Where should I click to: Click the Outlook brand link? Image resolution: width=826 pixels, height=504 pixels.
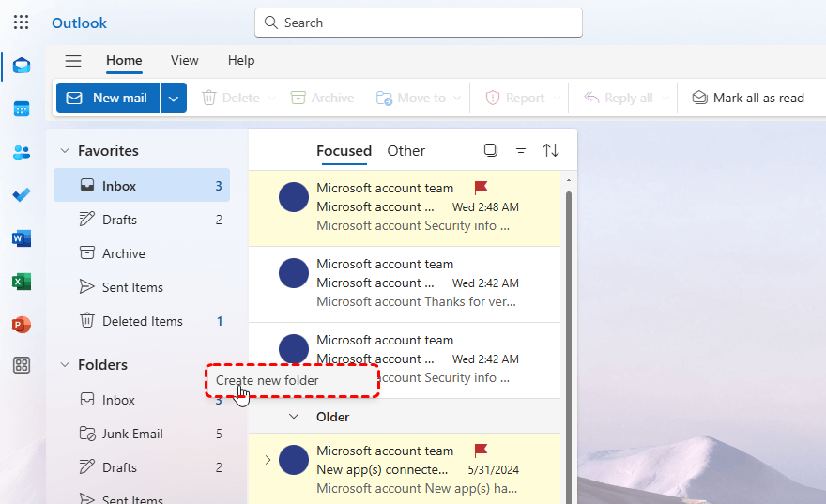click(x=79, y=23)
